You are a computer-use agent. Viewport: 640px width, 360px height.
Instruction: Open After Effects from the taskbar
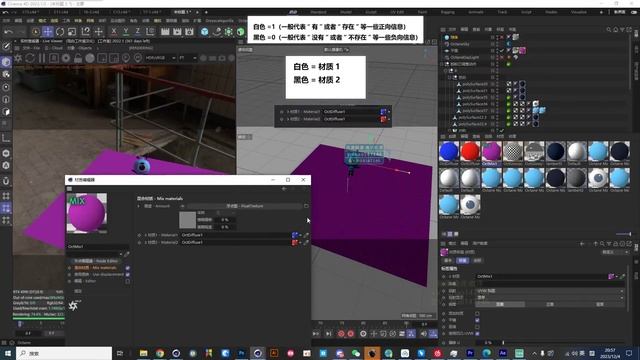click(502, 353)
